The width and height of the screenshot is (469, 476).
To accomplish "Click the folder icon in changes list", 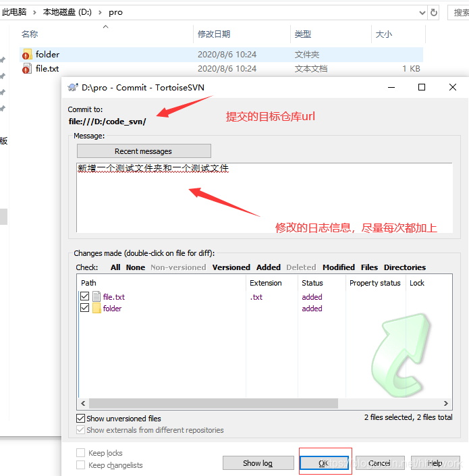I will [x=96, y=308].
